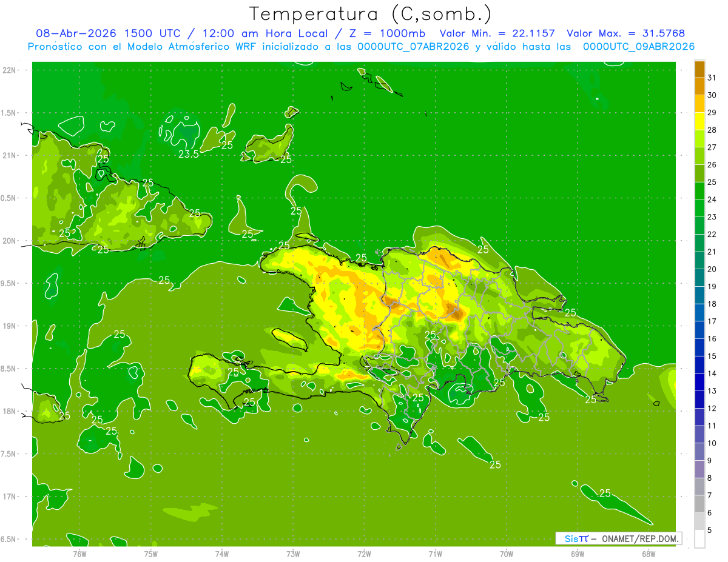The image size is (728, 562).
Task: Click the Temperatura (C,somb.) map title
Action: point(370,14)
